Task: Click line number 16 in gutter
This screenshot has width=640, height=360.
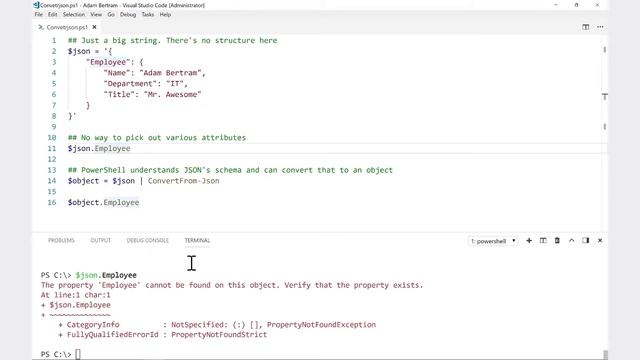Action: pyautogui.click(x=52, y=202)
